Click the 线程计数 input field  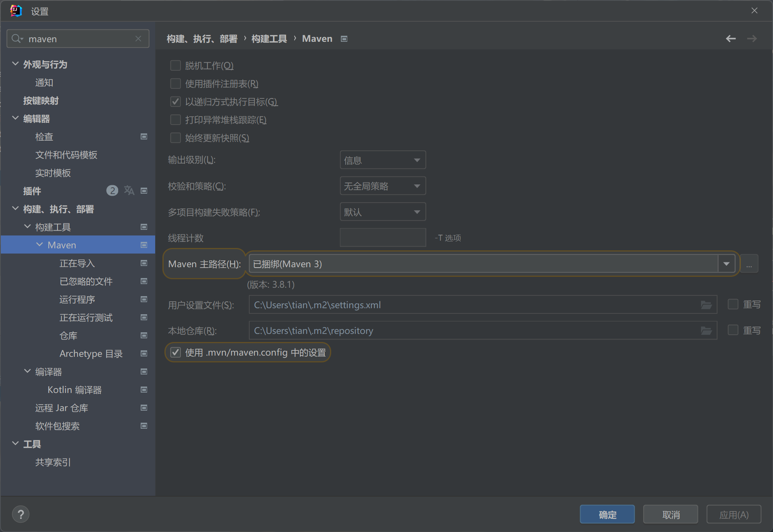pyautogui.click(x=382, y=237)
